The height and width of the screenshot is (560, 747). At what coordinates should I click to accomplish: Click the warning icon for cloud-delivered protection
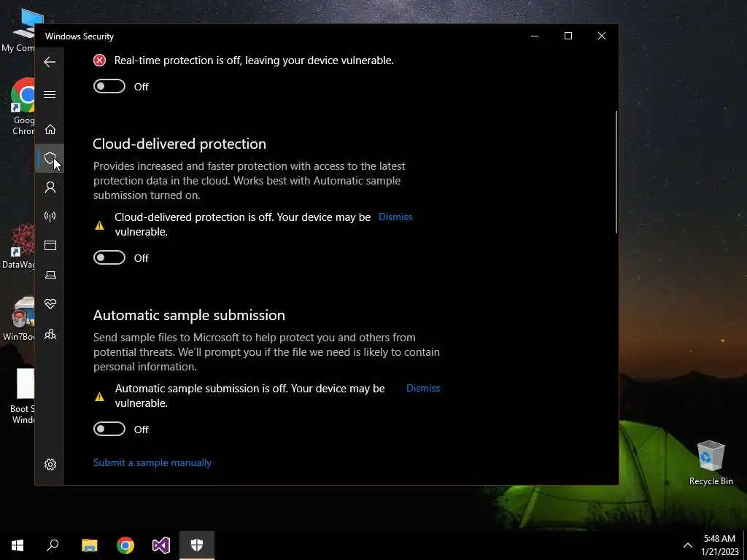[x=99, y=225]
